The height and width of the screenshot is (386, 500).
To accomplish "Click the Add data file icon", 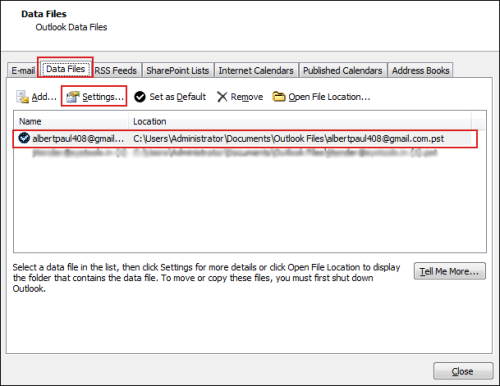I will point(22,97).
